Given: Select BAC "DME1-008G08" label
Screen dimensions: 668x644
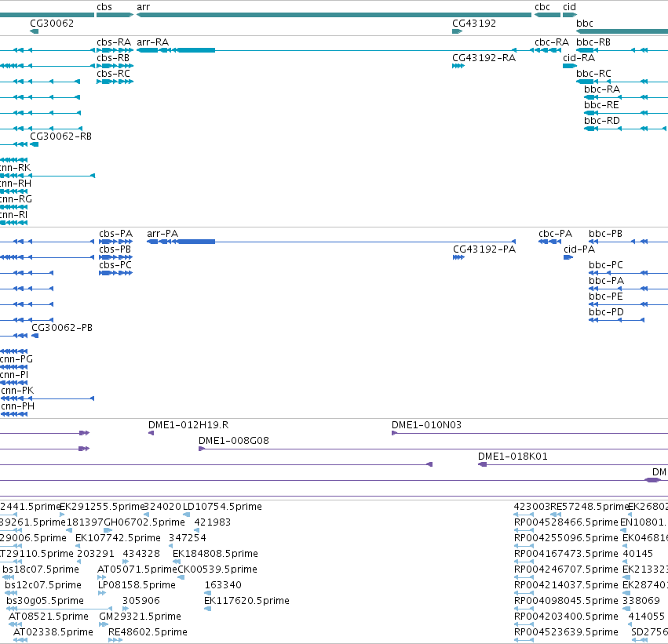Looking at the screenshot, I should pyautogui.click(x=234, y=442).
